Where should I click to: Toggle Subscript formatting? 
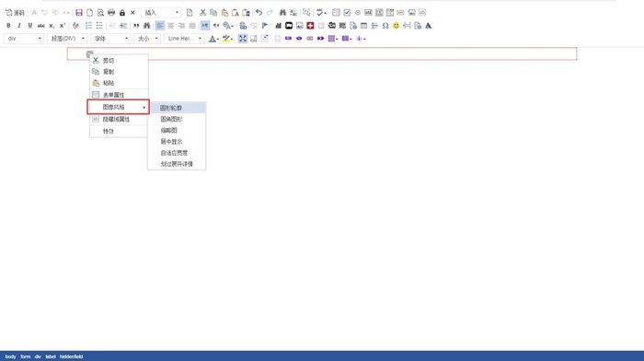click(x=52, y=26)
